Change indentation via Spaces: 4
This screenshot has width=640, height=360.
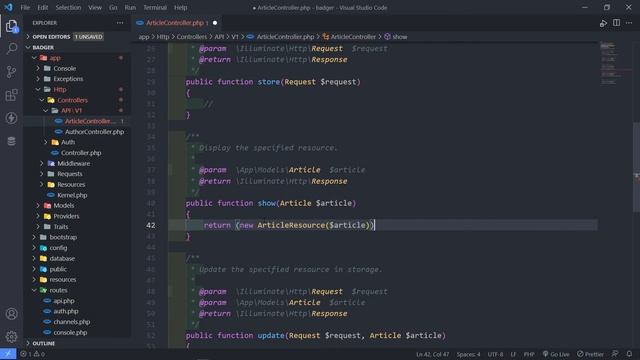pos(468,354)
